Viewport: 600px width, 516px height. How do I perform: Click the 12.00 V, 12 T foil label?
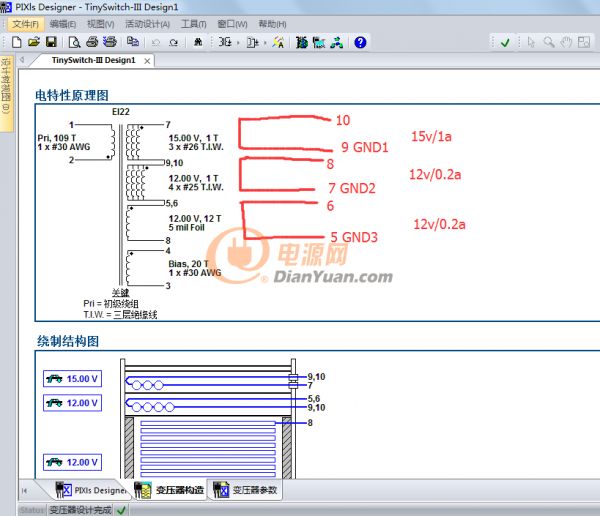pos(195,219)
